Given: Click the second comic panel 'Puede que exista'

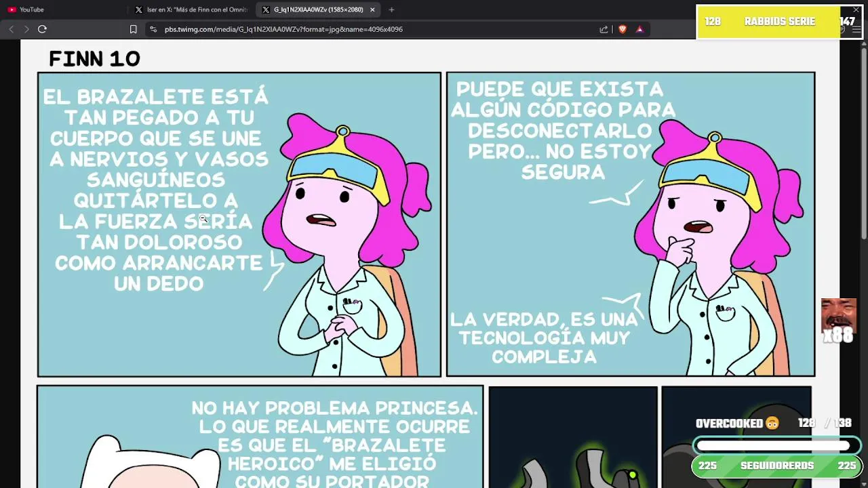Looking at the screenshot, I should [x=631, y=224].
